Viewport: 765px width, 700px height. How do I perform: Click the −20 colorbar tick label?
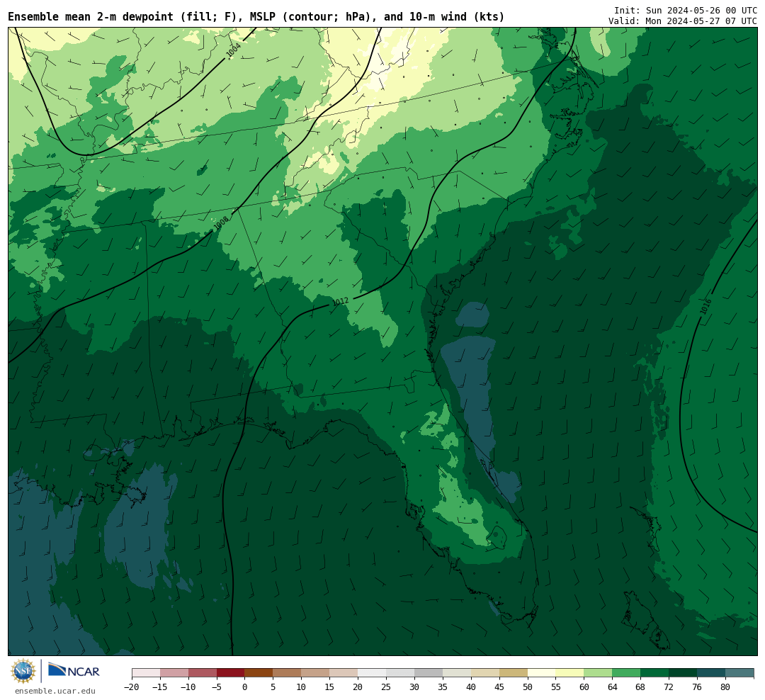[x=132, y=687]
